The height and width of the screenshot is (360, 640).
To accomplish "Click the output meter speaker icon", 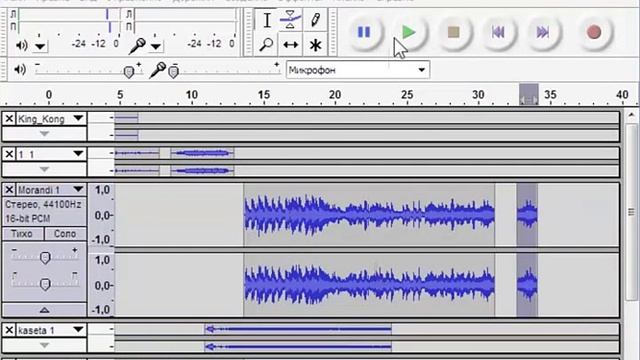I will pyautogui.click(x=22, y=45).
